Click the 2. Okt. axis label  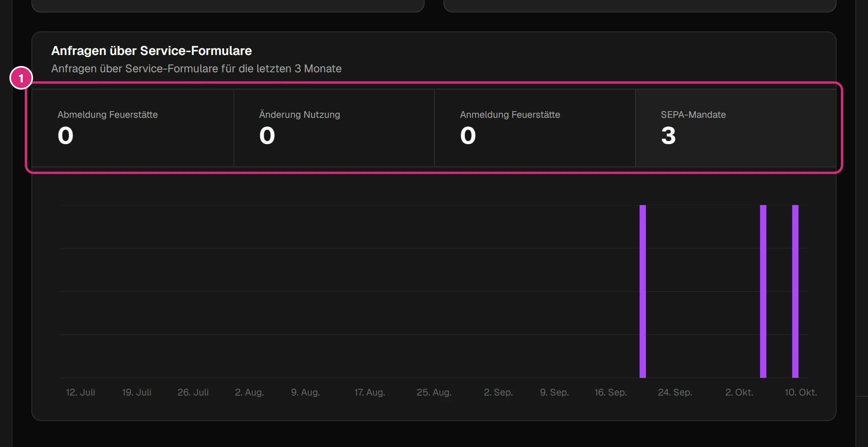tap(739, 392)
